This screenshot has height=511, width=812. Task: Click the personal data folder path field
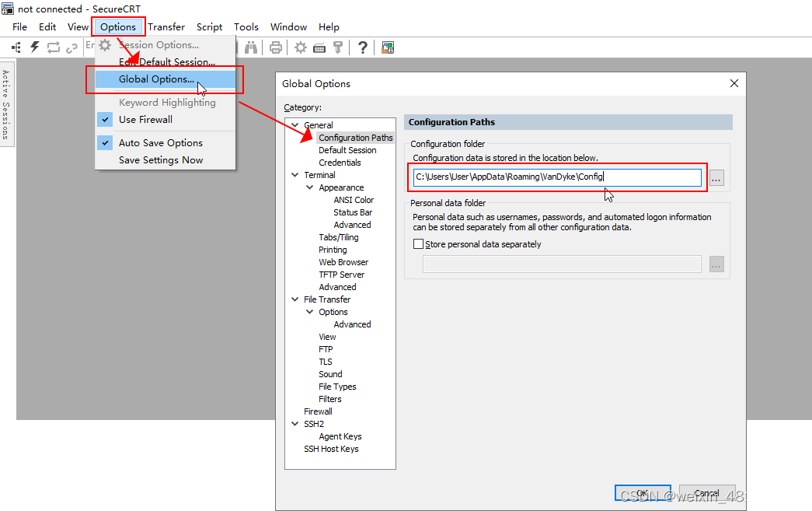coord(562,264)
